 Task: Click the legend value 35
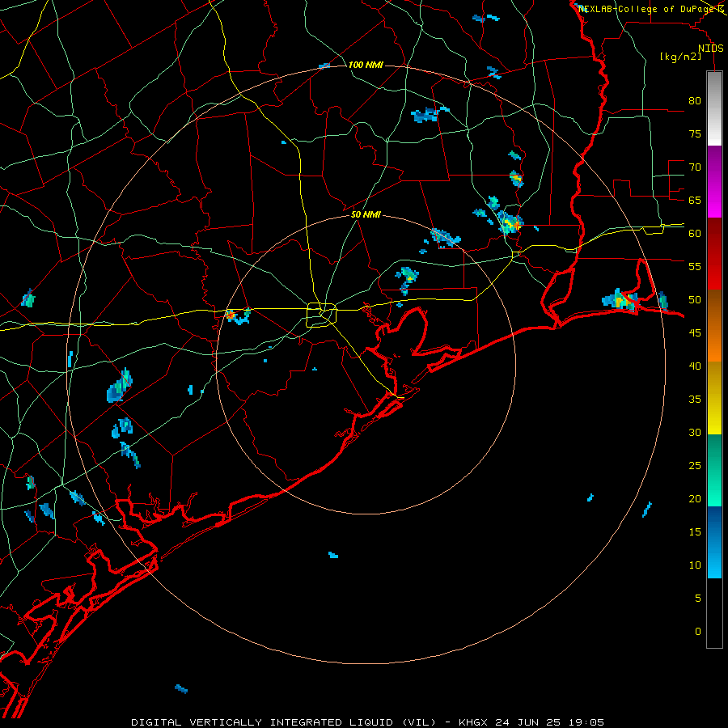pos(695,399)
